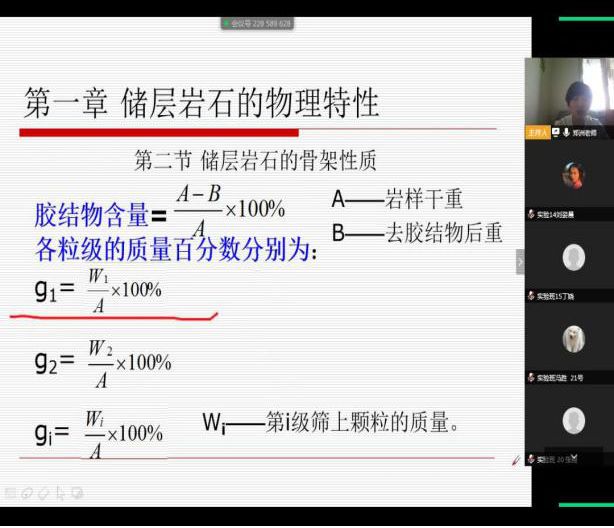Click muted mic icon beside 21号 name
614x528 pixels.
pyautogui.click(x=531, y=377)
